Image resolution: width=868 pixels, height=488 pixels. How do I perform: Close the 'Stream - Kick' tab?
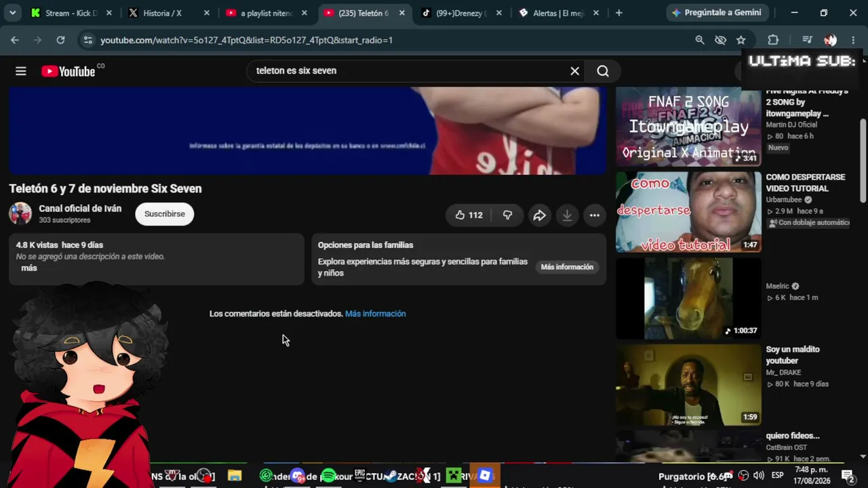108,13
